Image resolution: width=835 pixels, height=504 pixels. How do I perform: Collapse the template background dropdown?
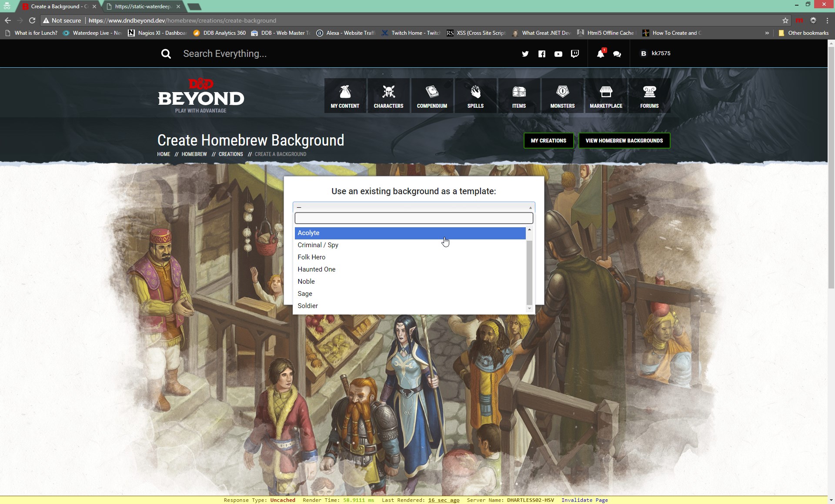(414, 207)
